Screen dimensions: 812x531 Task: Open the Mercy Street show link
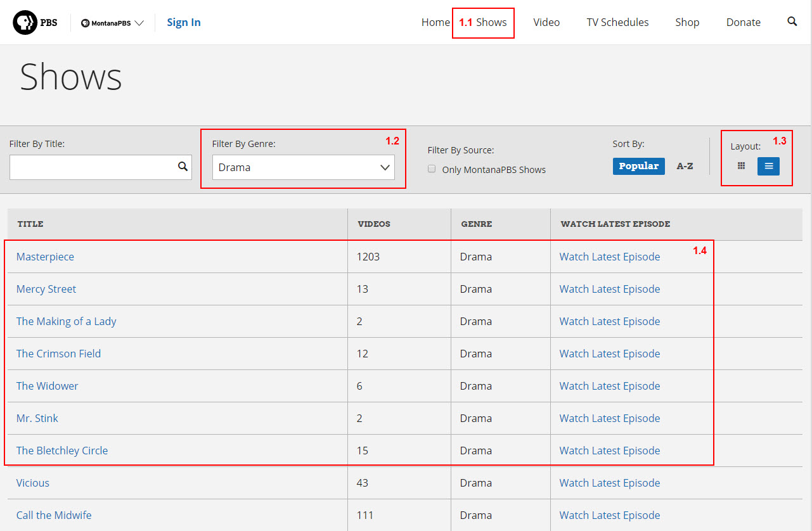pos(46,289)
